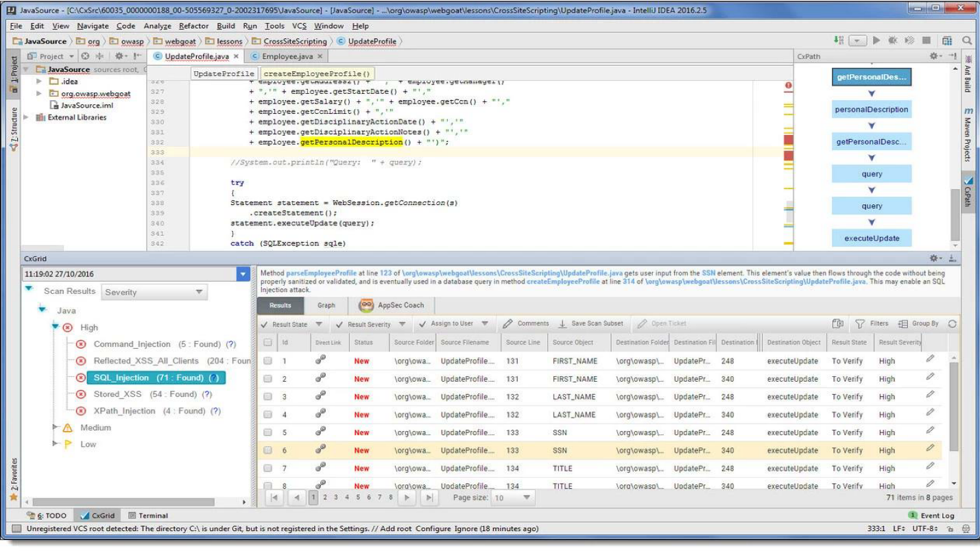
Task: Open the run configuration dropdown in toolbar
Action: (857, 40)
